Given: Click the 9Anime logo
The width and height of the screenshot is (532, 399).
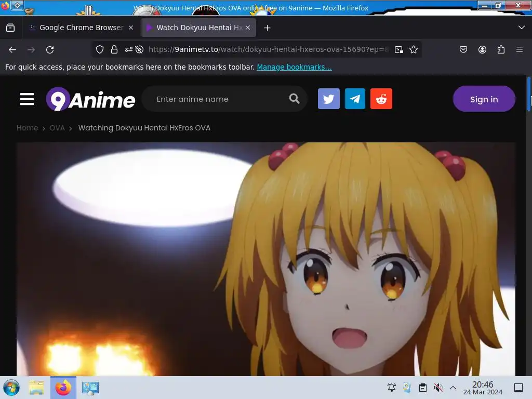Looking at the screenshot, I should point(90,99).
